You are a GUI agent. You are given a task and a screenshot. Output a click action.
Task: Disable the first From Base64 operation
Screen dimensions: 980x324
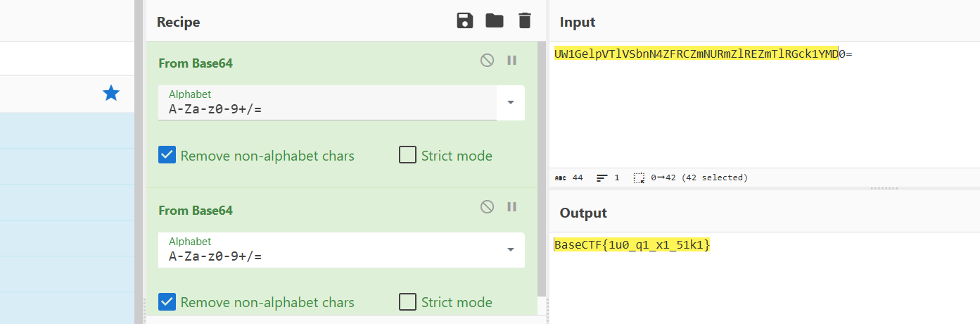pyautogui.click(x=487, y=61)
